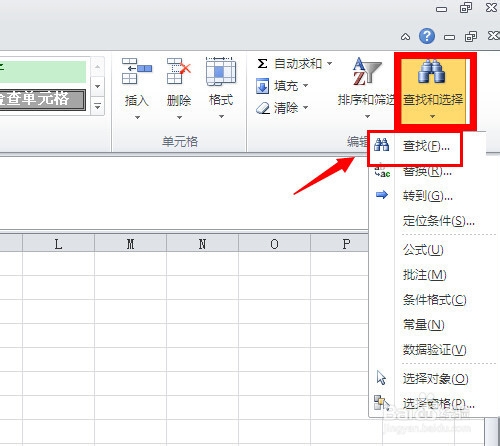The width and height of the screenshot is (500, 446).
Task: Click the Find and Select binoculars icon
Action: pyautogui.click(x=431, y=71)
